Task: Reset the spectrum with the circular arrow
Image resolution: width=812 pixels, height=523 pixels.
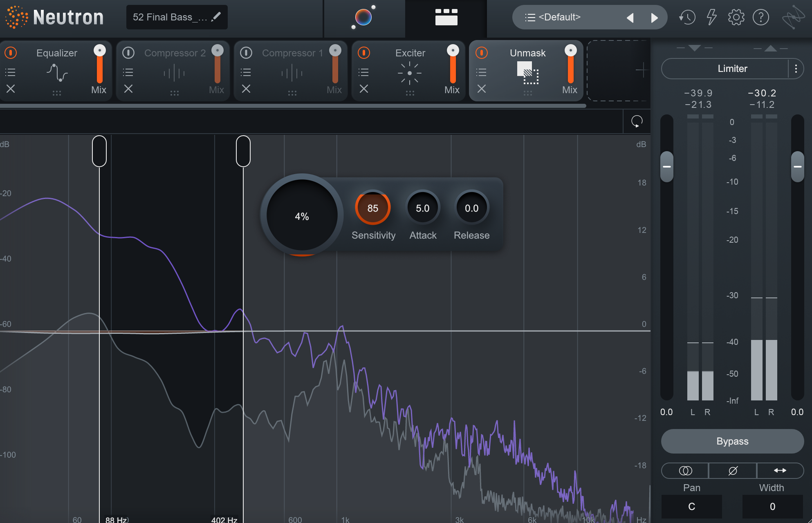Action: click(637, 121)
